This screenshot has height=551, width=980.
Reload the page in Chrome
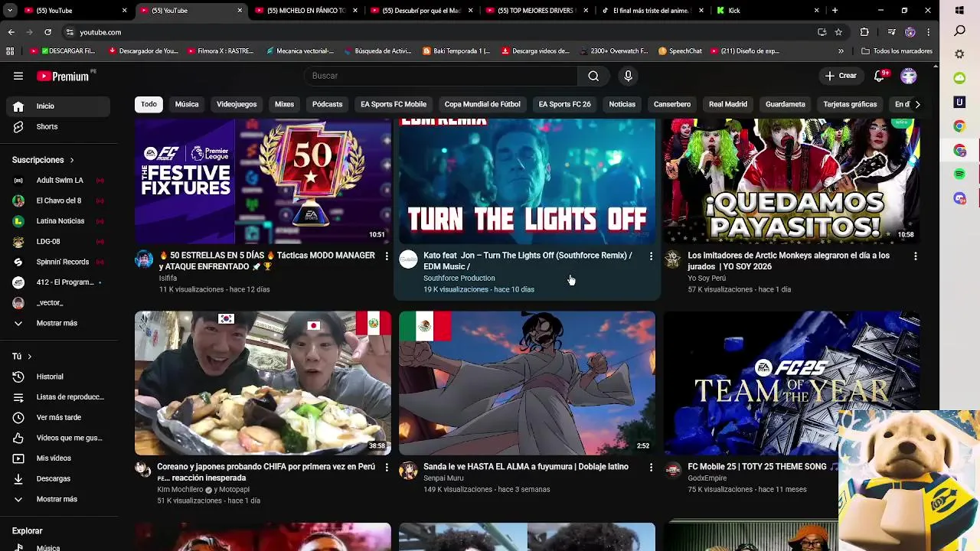click(47, 32)
